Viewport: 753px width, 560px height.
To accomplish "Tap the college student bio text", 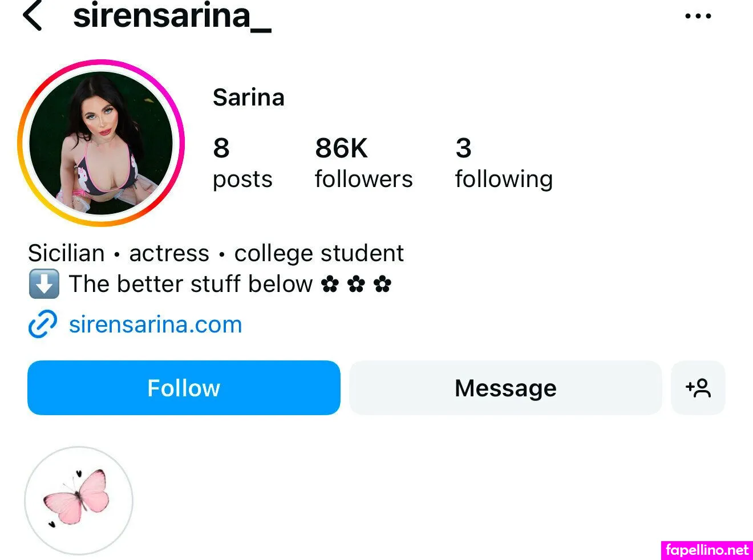I will [319, 253].
